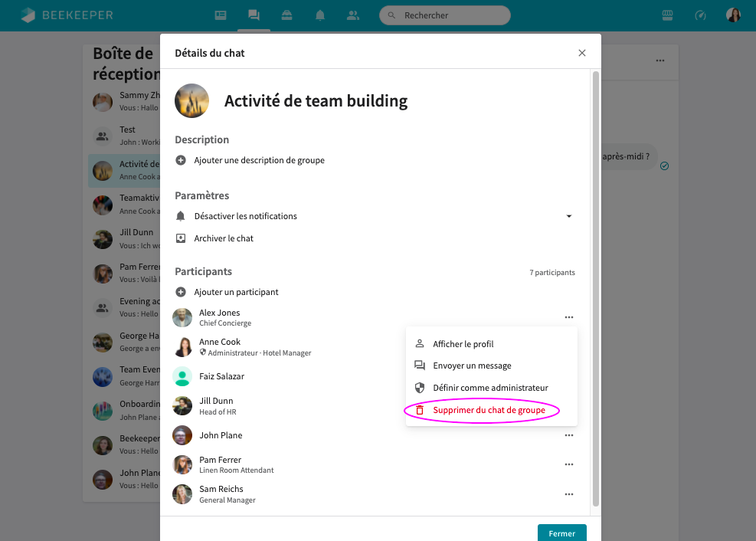Open the three-dot menu for Alex Jones
This screenshot has height=541, width=756.
tap(568, 317)
